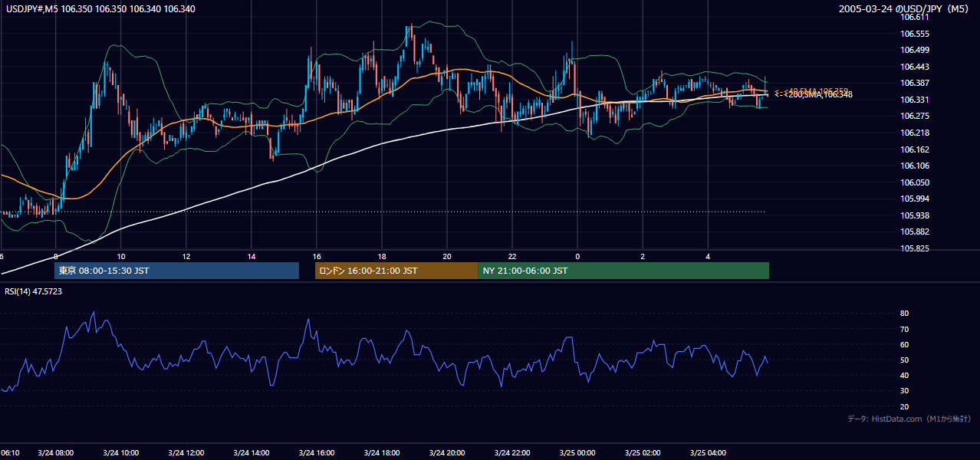Select the London 16:00-21:00 JST session bar
Viewport: 980px width, 460px height.
tap(396, 271)
